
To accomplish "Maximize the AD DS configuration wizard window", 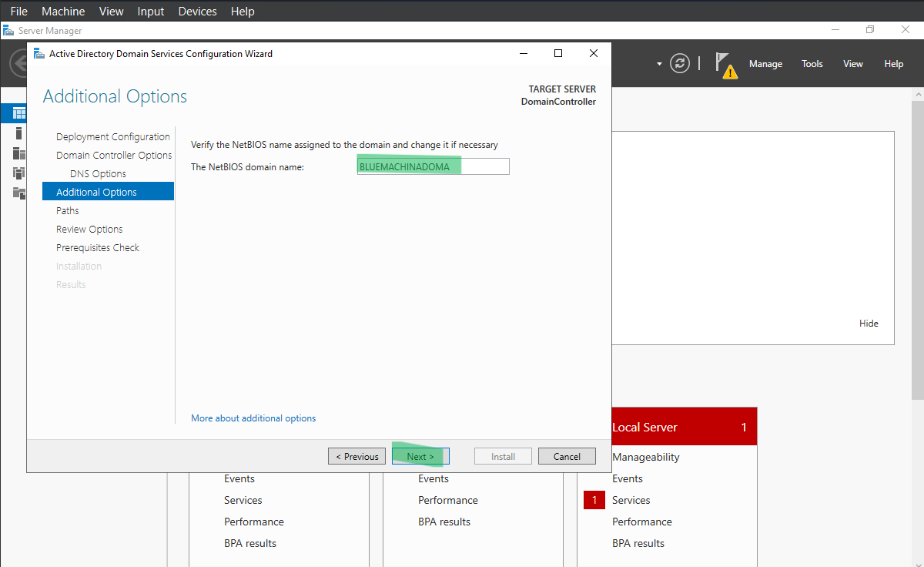I will [558, 53].
